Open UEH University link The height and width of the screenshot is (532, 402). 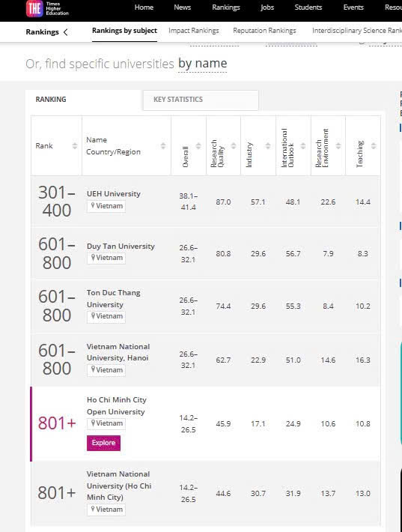[114, 194]
